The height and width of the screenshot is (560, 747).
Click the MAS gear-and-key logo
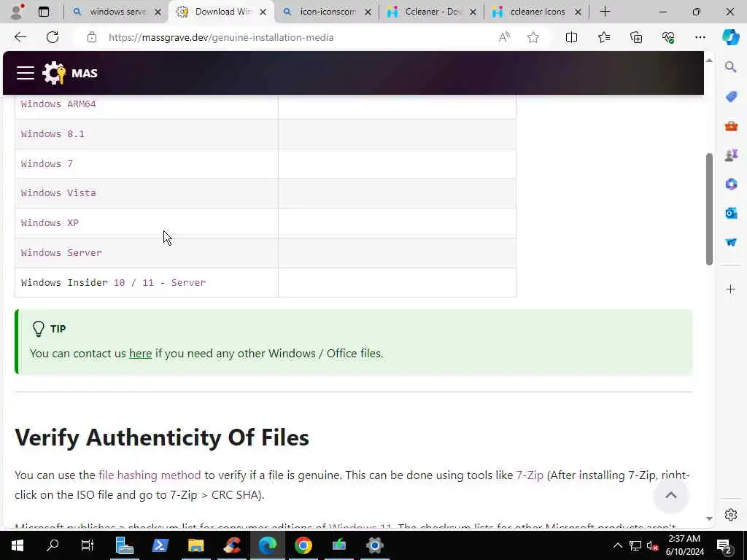click(54, 73)
